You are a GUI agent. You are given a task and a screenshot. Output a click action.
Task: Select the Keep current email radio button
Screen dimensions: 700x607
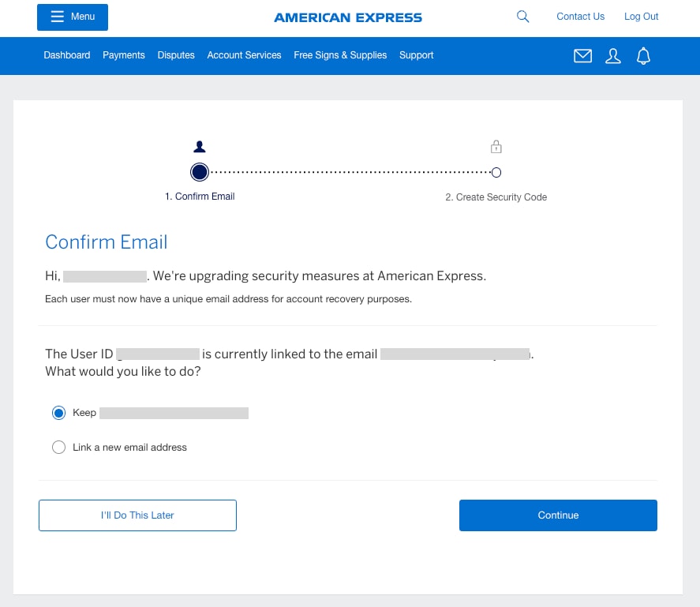click(58, 412)
